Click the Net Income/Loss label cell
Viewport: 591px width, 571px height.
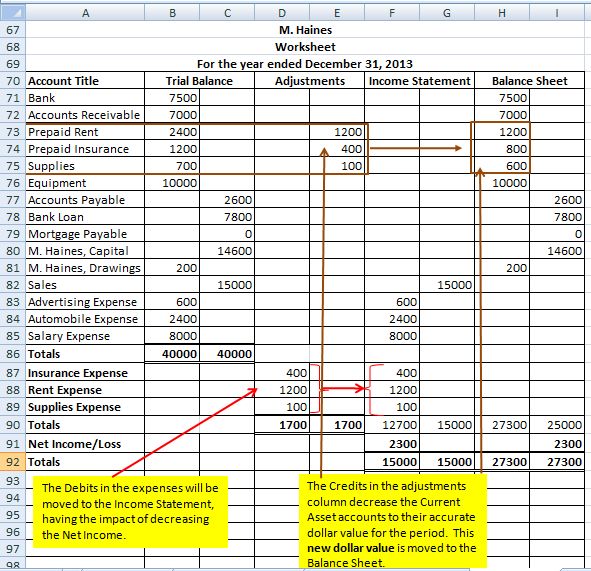[85, 444]
